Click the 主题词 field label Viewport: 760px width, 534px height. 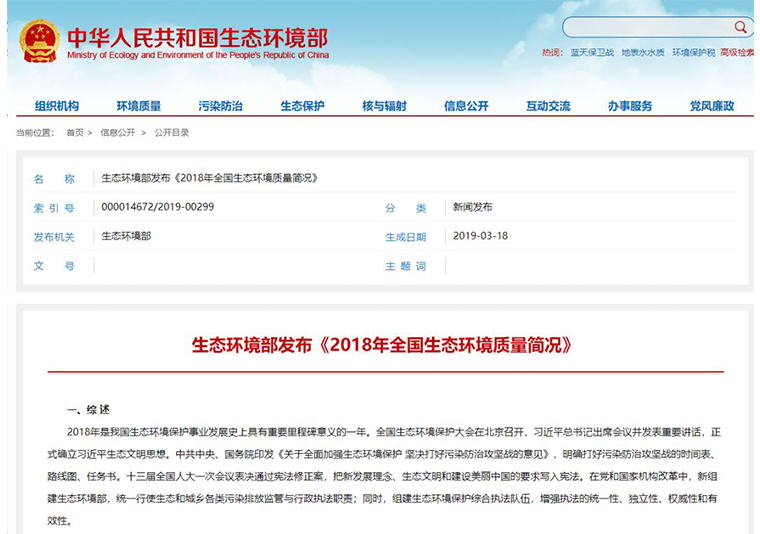coord(406,266)
